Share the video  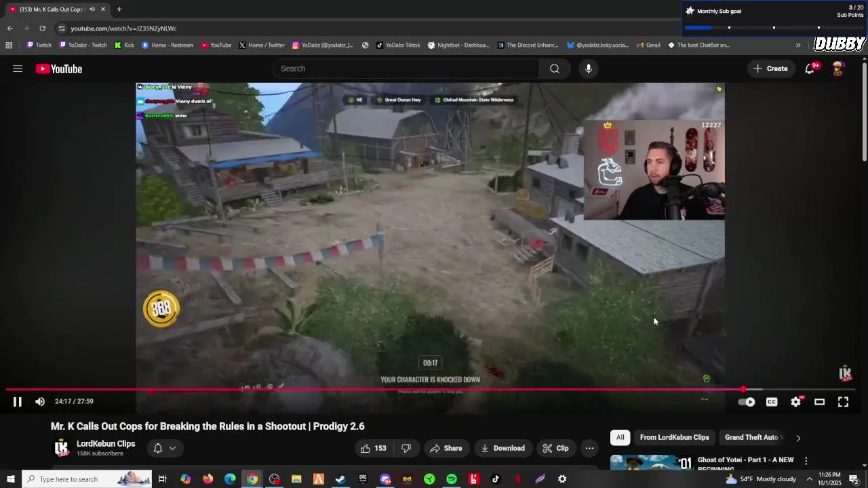(446, 448)
